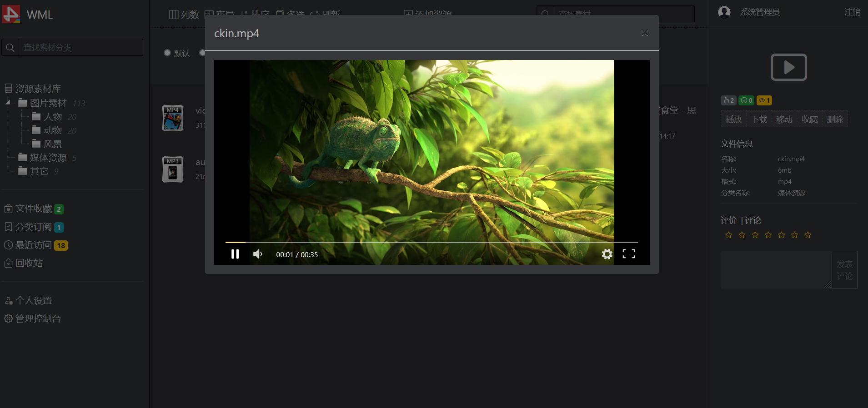Rate with the second star
This screenshot has width=868, height=408.
tap(742, 235)
